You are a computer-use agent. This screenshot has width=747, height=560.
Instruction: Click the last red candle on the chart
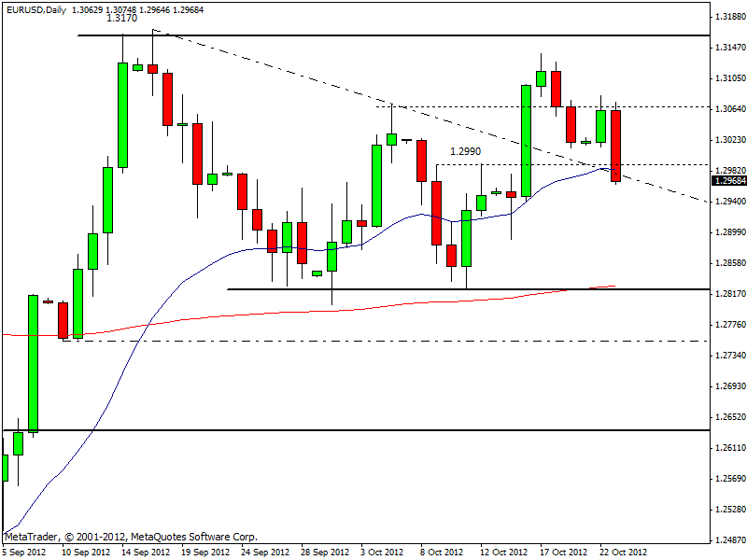click(x=616, y=146)
